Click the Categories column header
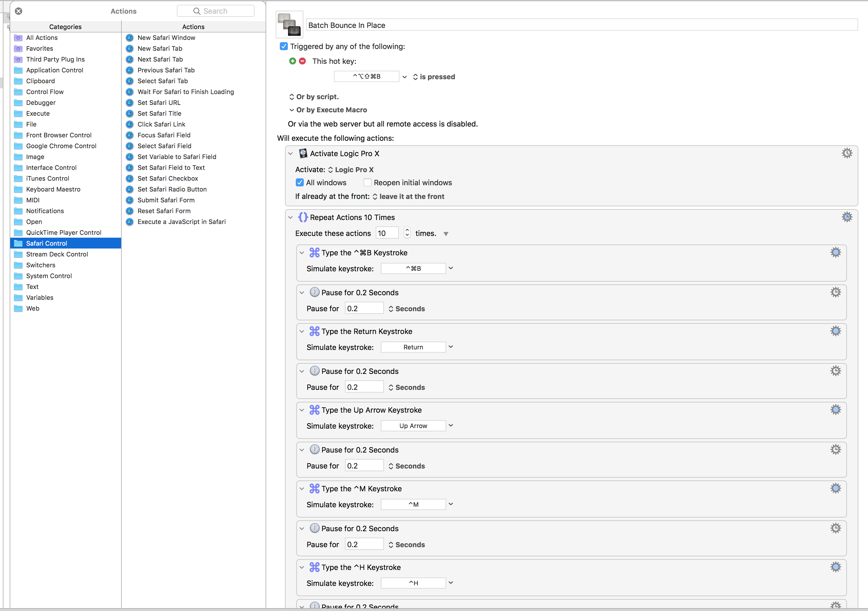 pyautogui.click(x=66, y=27)
